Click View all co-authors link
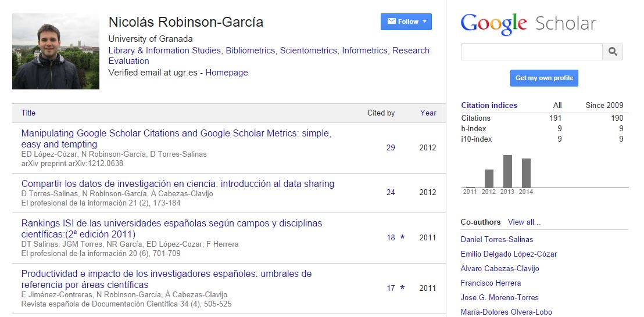Image resolution: width=644 pixels, height=317 pixels. point(524,222)
